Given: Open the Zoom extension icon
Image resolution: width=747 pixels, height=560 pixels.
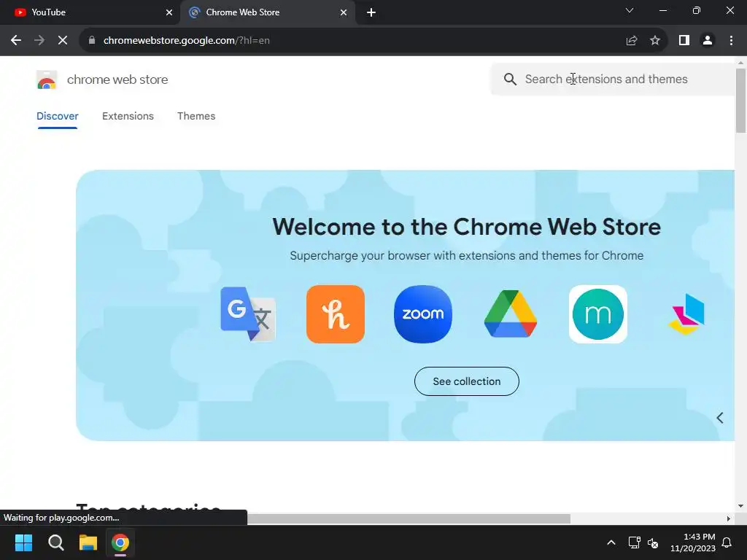Looking at the screenshot, I should tap(423, 314).
